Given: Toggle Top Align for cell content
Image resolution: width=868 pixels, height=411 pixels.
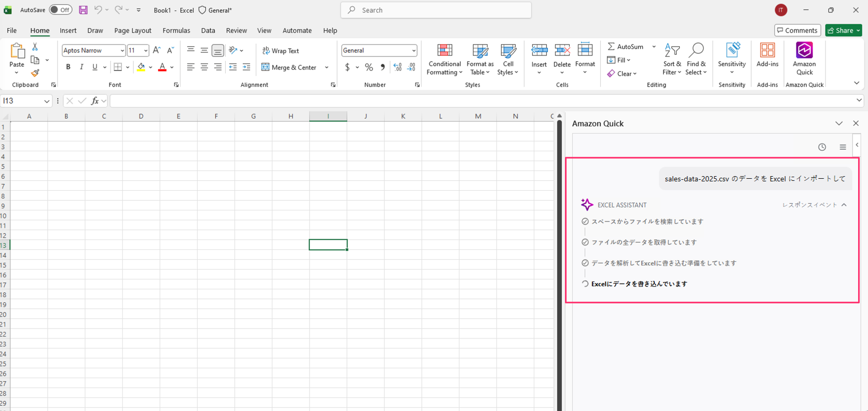Looking at the screenshot, I should 190,50.
